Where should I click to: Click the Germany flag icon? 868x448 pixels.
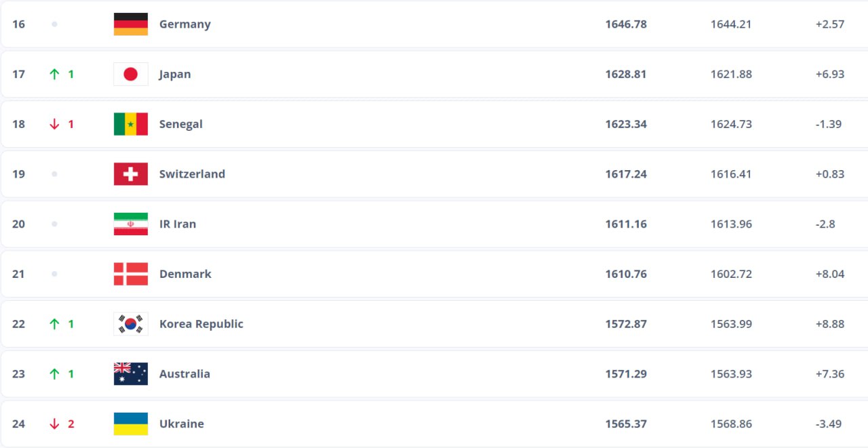tap(131, 24)
